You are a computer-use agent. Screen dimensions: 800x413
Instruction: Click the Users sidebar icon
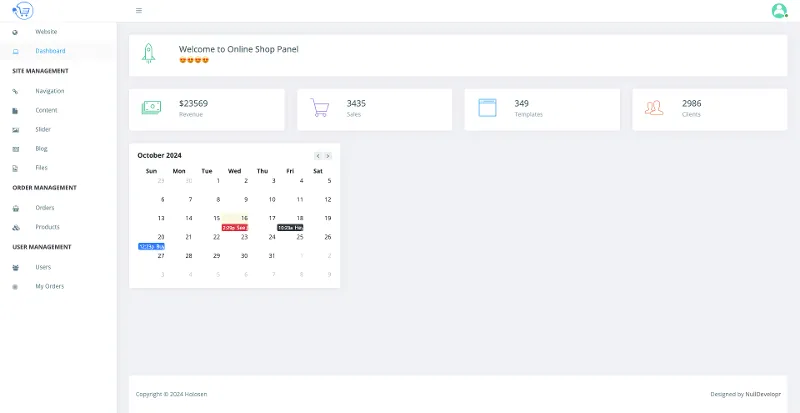tap(15, 267)
